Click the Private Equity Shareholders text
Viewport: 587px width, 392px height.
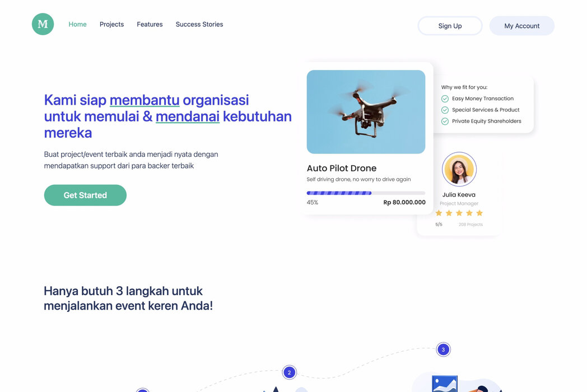[x=486, y=121]
